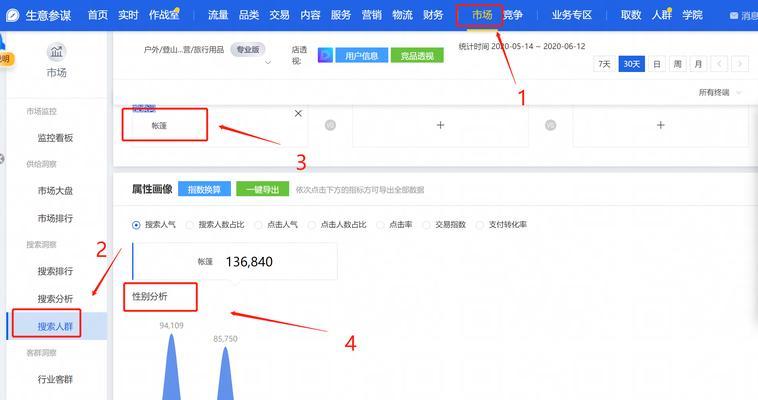Expand the category selector chevron
This screenshot has height=400, width=758.
pos(268,62)
